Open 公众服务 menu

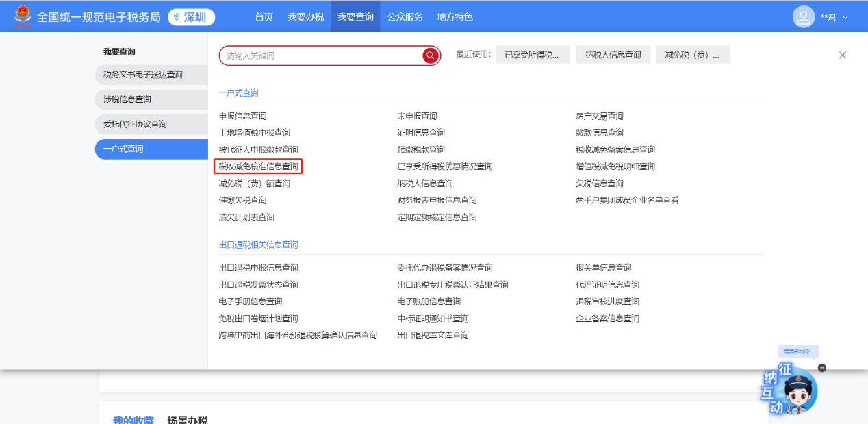[x=405, y=16]
